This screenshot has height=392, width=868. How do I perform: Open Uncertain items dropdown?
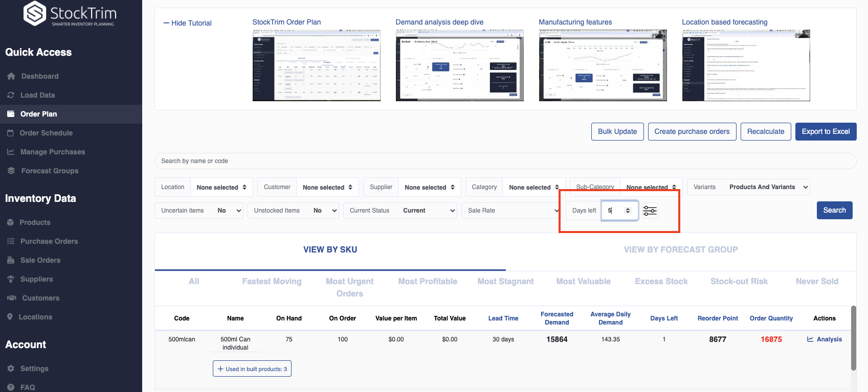[229, 211]
